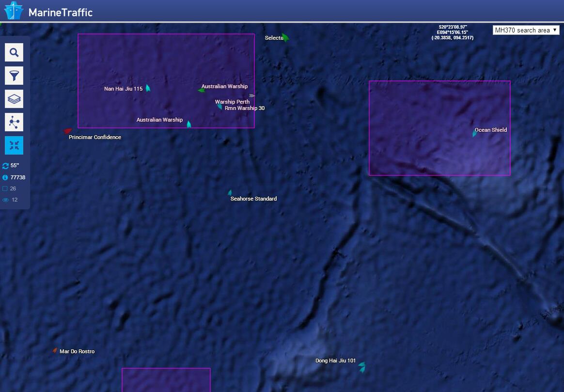Open the vessel search magnifier tool

[14, 52]
